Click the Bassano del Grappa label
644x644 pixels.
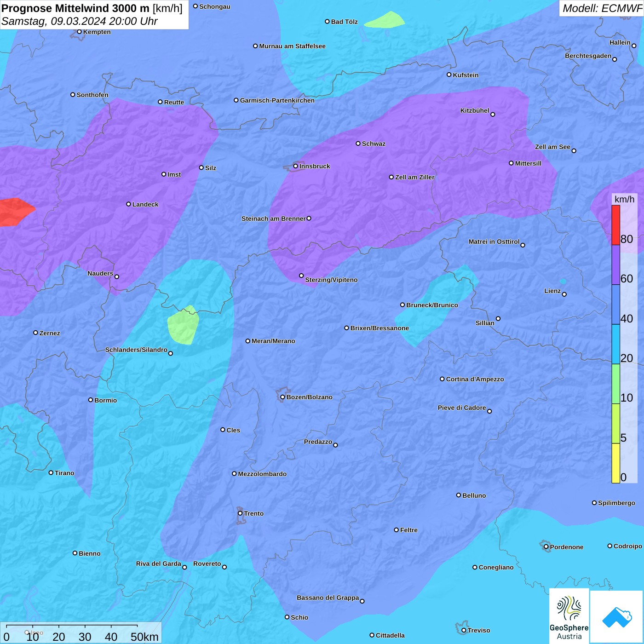point(328,598)
